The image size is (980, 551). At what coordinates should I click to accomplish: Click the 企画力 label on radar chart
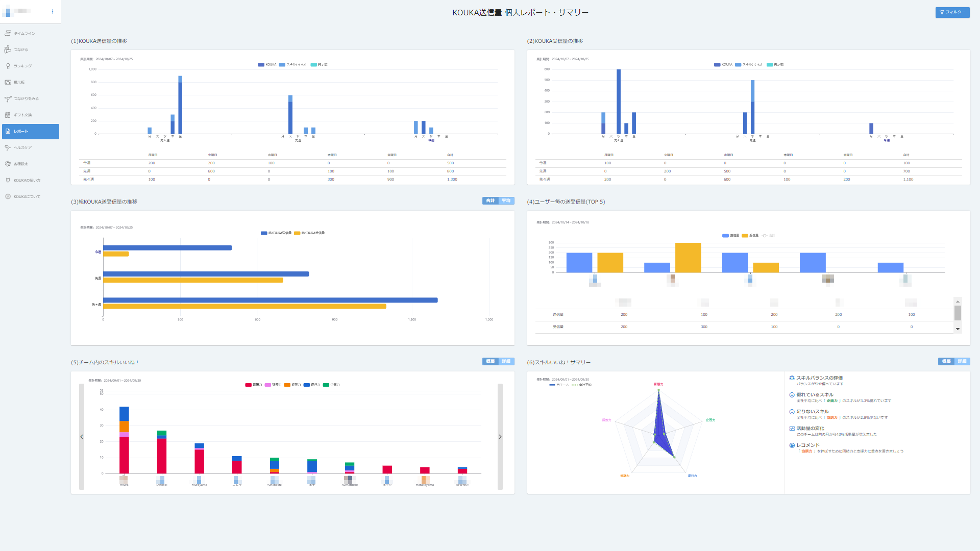710,420
